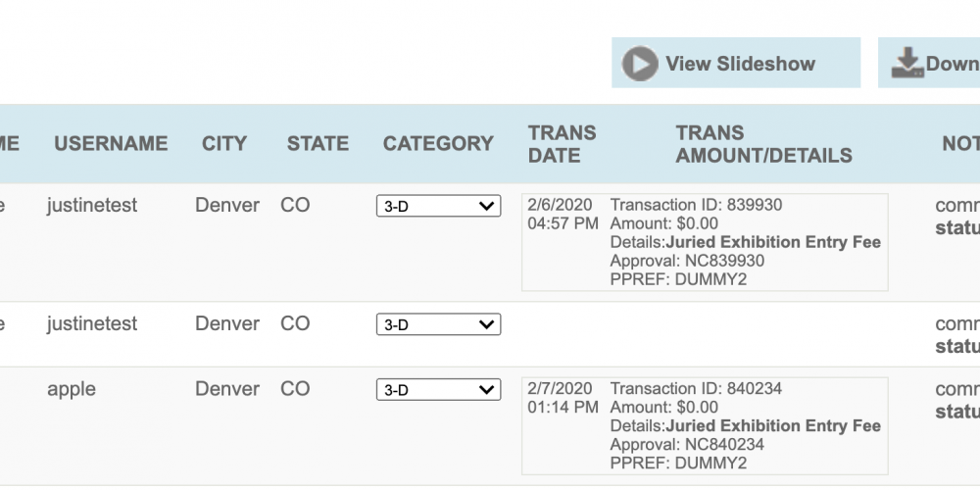
Task: Click the View Slideshow play icon
Action: [x=639, y=63]
